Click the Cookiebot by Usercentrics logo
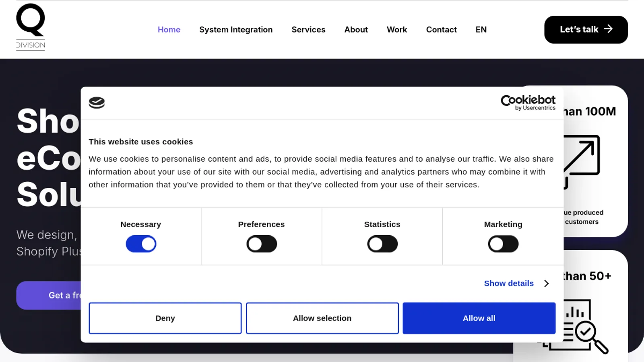The width and height of the screenshot is (644, 362). pyautogui.click(x=528, y=103)
